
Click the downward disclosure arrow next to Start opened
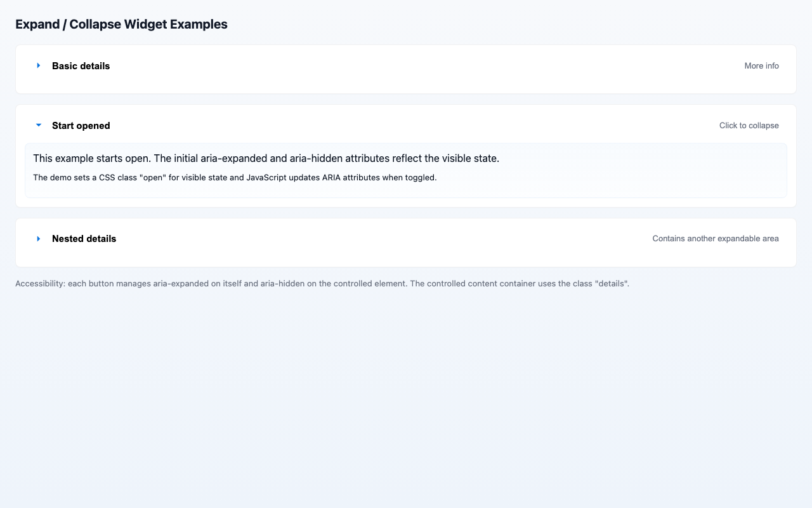[38, 124]
